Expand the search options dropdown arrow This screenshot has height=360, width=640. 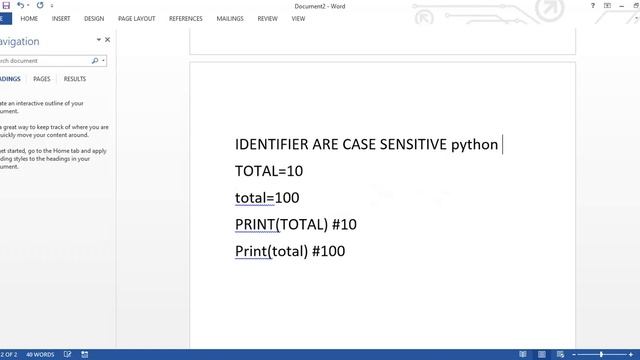pos(103,61)
